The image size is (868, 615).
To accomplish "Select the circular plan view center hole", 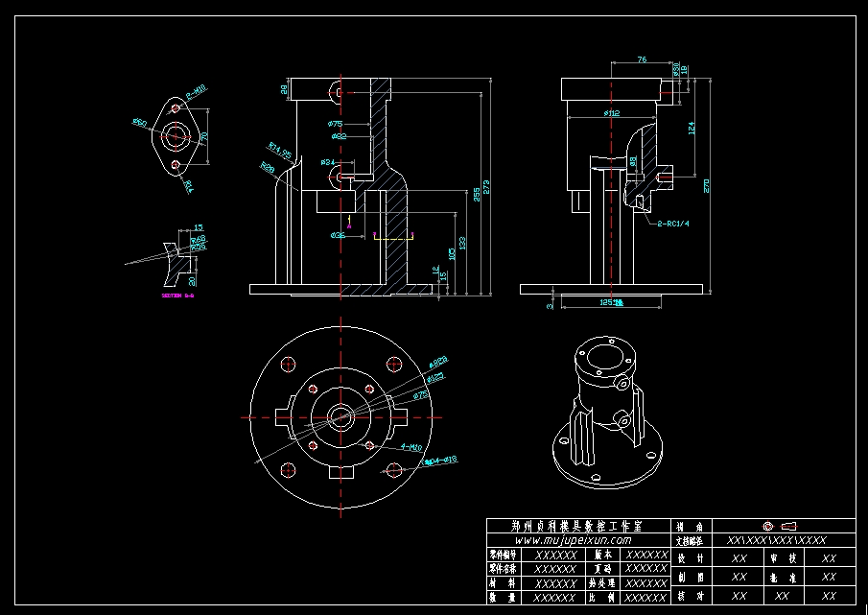I will (340, 416).
